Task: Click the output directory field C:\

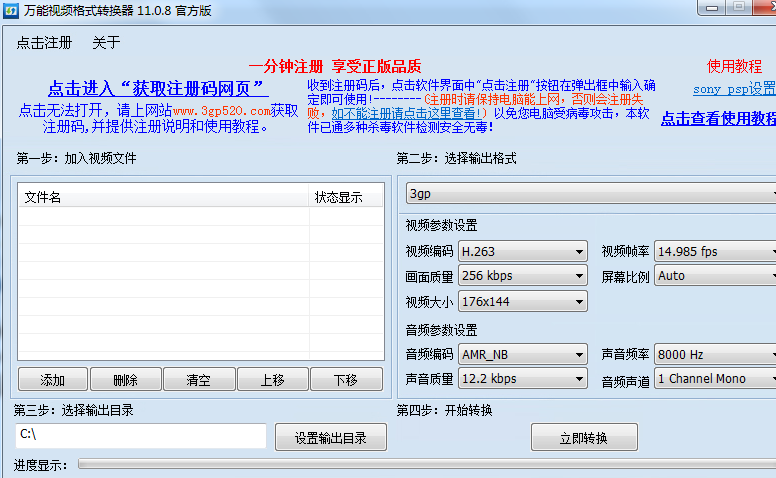Action: click(141, 435)
